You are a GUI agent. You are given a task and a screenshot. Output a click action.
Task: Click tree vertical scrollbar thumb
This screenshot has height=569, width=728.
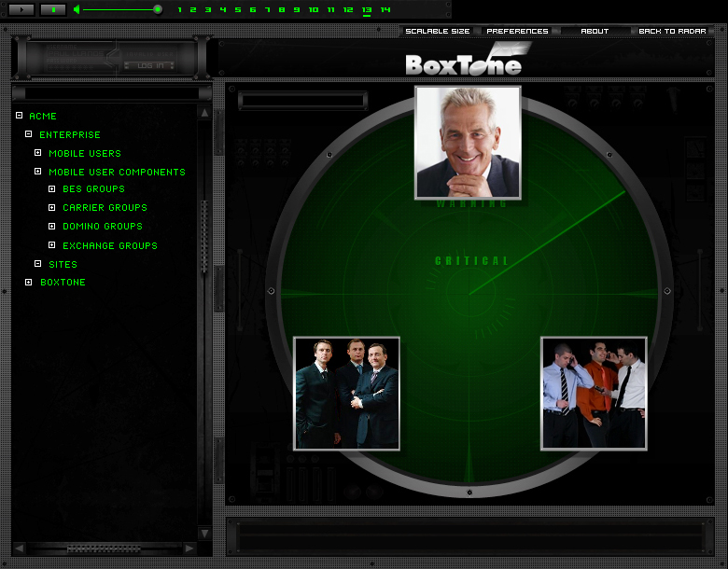point(204,236)
